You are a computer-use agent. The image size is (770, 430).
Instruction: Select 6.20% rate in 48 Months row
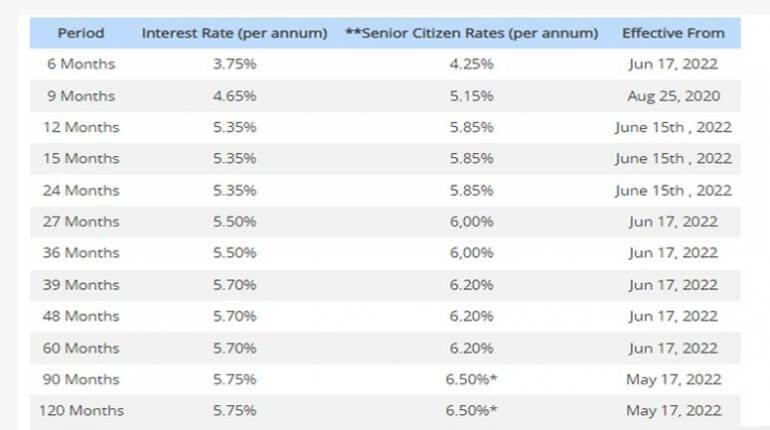click(x=471, y=316)
